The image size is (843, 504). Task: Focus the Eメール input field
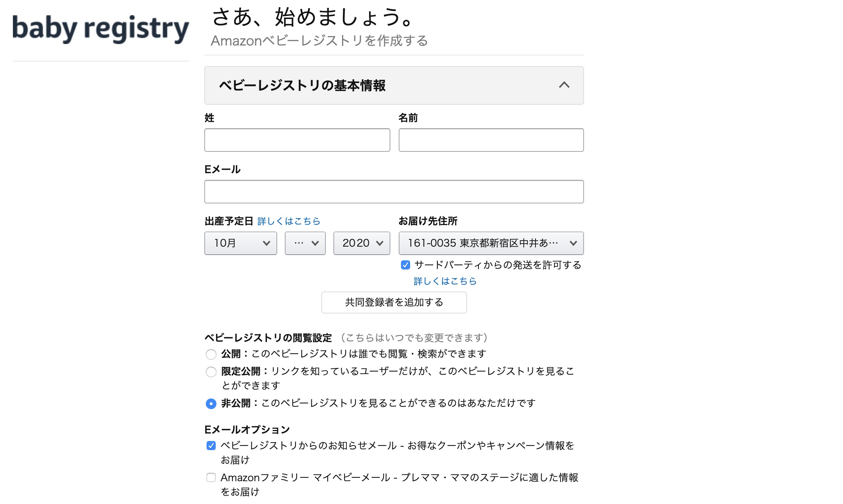394,192
